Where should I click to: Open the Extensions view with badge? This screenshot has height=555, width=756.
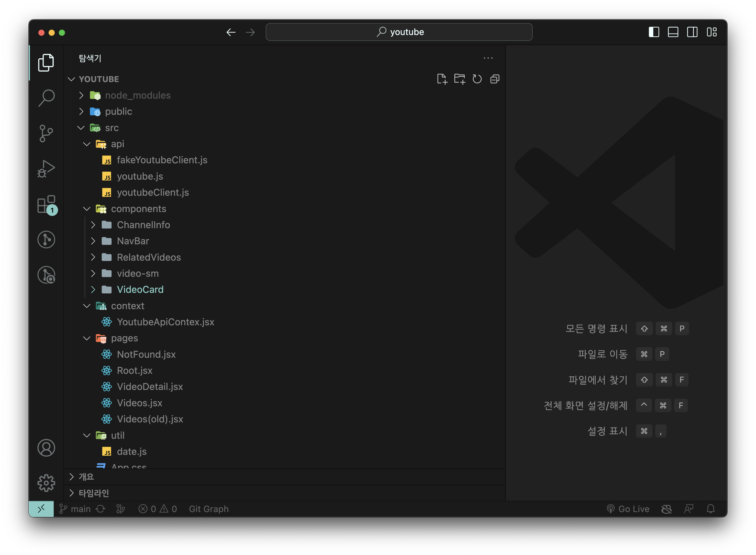tap(46, 204)
